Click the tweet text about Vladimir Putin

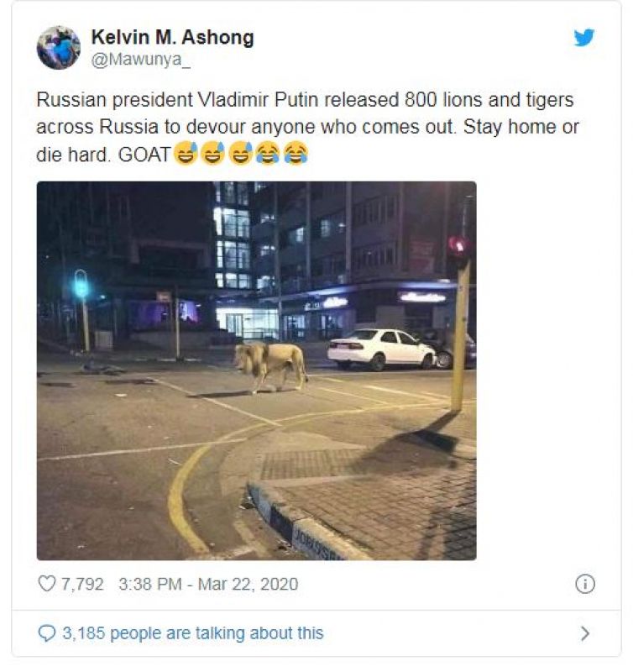pos(307,127)
